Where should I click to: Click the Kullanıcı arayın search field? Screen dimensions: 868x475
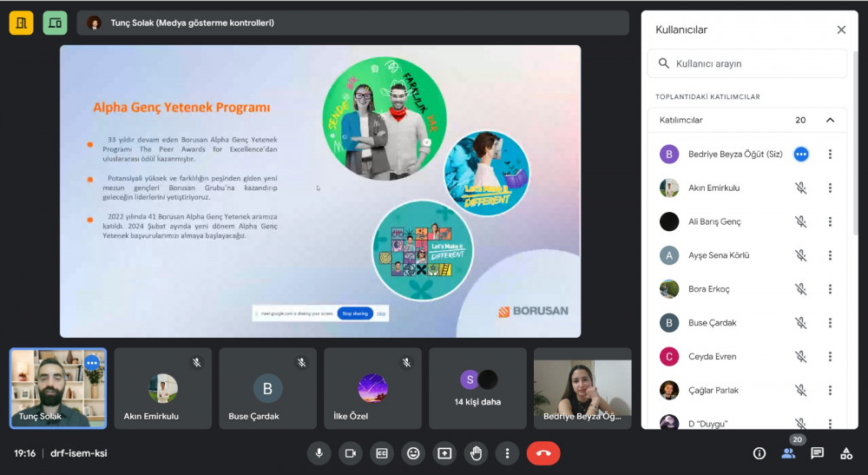pos(746,63)
